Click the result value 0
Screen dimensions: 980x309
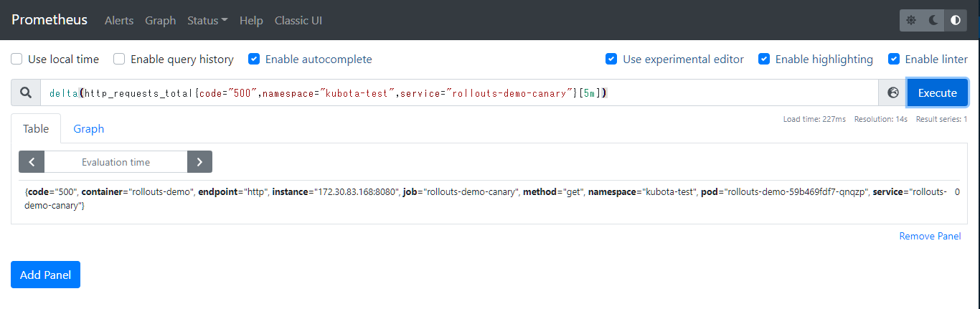point(958,192)
